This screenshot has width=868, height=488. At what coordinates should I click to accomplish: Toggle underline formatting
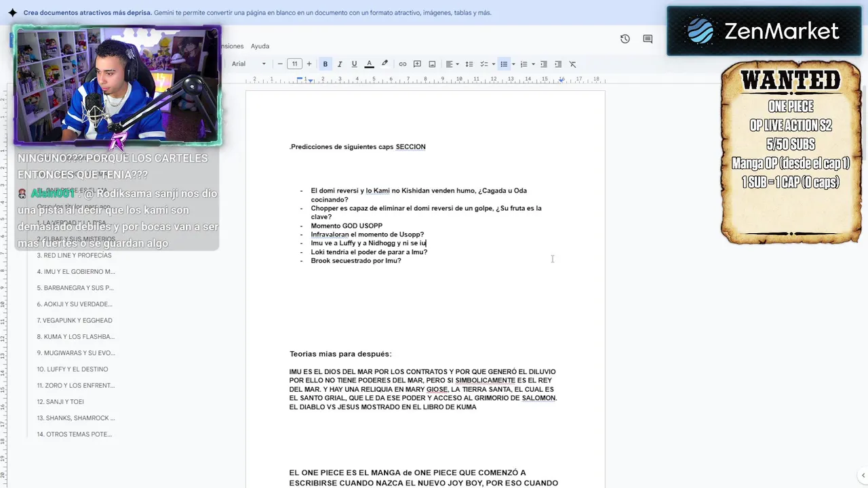point(354,64)
